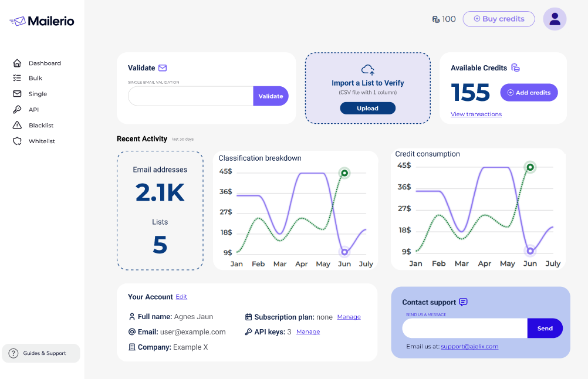The image size is (588, 379).
Task: Follow the View transactions link
Action: tap(477, 114)
